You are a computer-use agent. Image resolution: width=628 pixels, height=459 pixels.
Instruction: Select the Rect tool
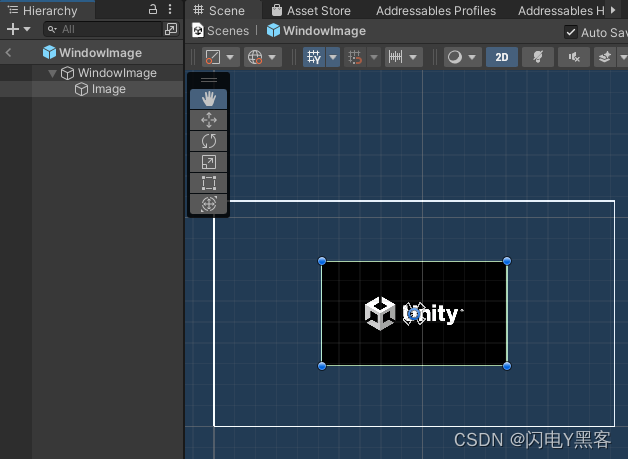(x=208, y=183)
